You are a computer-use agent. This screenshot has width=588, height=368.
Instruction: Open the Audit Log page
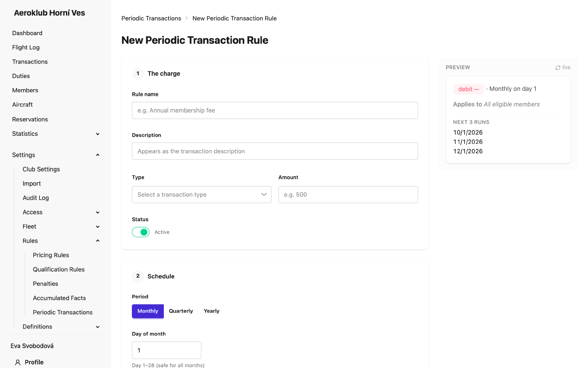click(x=36, y=198)
